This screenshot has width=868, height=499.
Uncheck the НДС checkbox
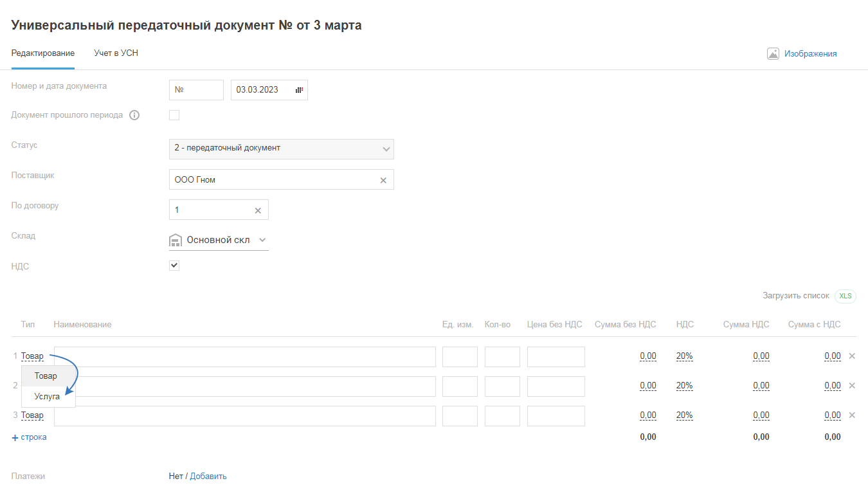(x=174, y=266)
